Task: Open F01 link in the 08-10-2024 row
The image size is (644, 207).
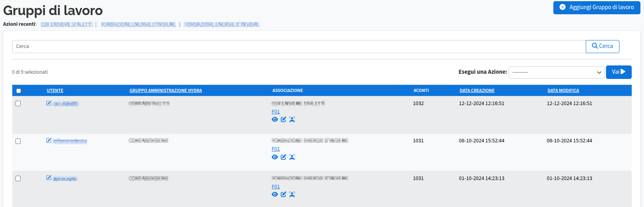Action: pos(275,149)
